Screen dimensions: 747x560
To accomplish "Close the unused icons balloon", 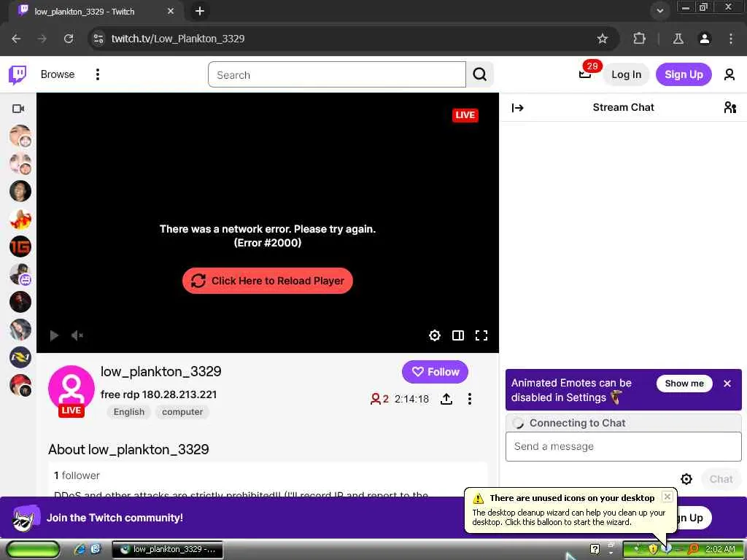I will click(667, 497).
